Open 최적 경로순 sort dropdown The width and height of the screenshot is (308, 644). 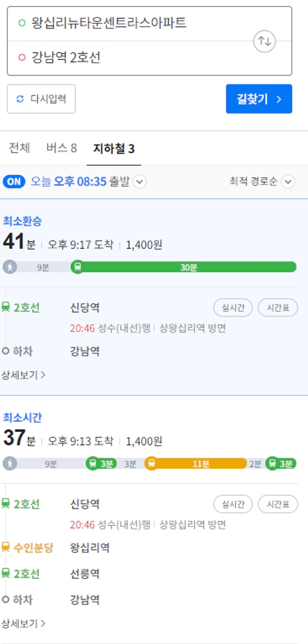(288, 182)
